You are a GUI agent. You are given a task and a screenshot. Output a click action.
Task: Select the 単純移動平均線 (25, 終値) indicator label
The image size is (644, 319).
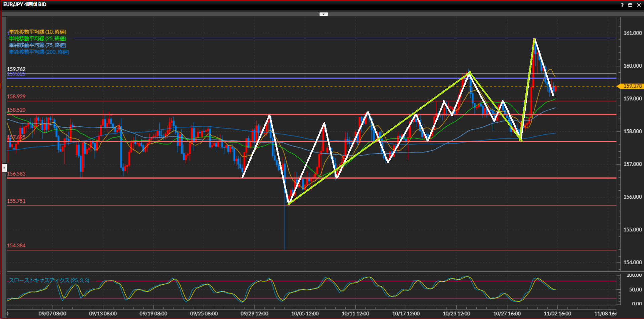(38, 39)
